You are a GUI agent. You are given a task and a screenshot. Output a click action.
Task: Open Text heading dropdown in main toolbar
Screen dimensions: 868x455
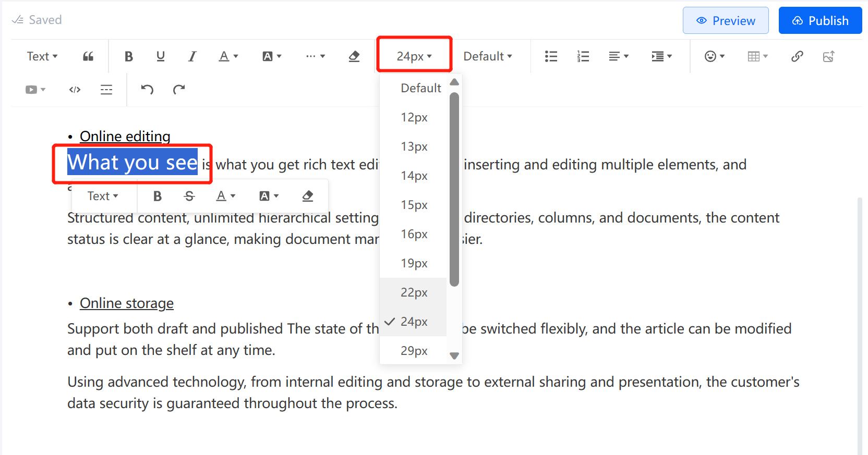click(42, 56)
